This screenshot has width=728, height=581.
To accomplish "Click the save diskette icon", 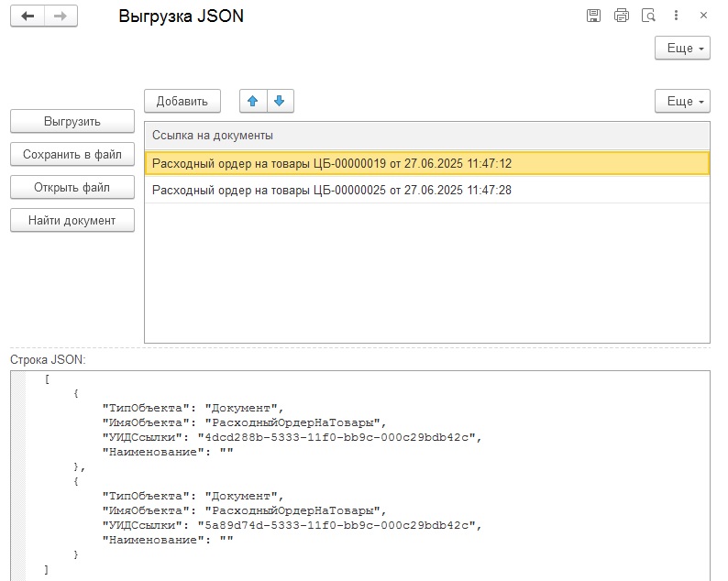I will (593, 16).
